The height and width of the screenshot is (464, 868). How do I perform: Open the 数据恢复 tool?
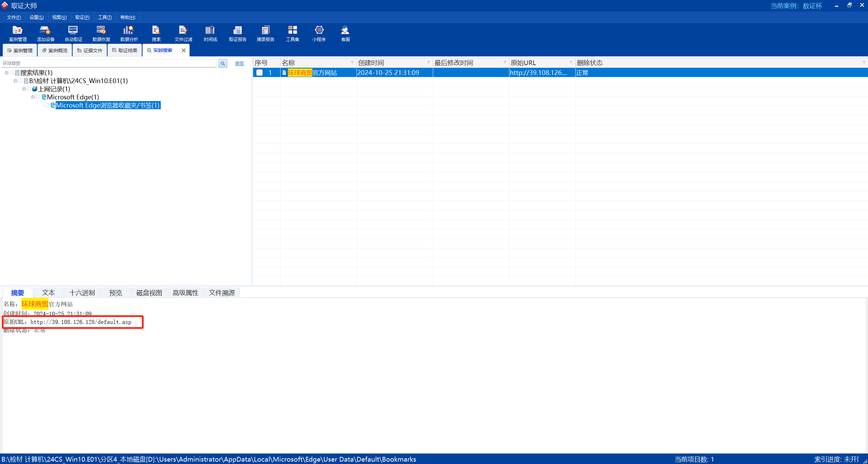(101, 33)
